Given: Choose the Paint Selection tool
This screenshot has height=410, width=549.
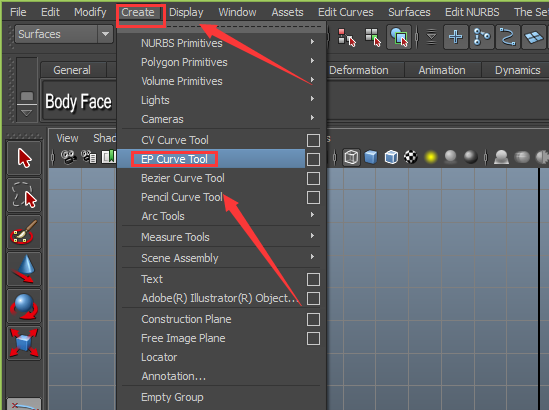Looking at the screenshot, I should [x=24, y=232].
